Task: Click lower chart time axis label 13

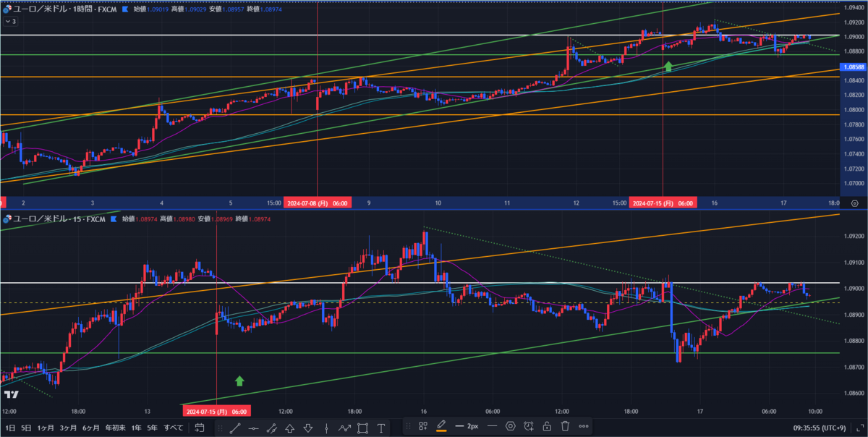Action: tap(147, 411)
